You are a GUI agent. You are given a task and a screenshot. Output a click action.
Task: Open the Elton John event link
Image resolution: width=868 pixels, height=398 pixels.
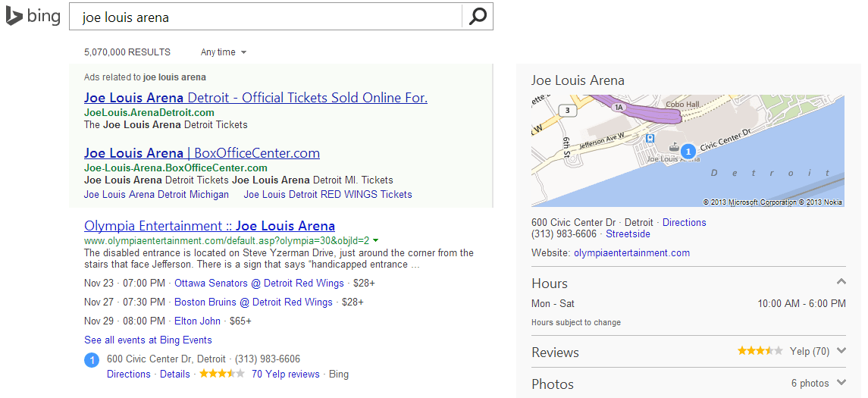coord(197,321)
